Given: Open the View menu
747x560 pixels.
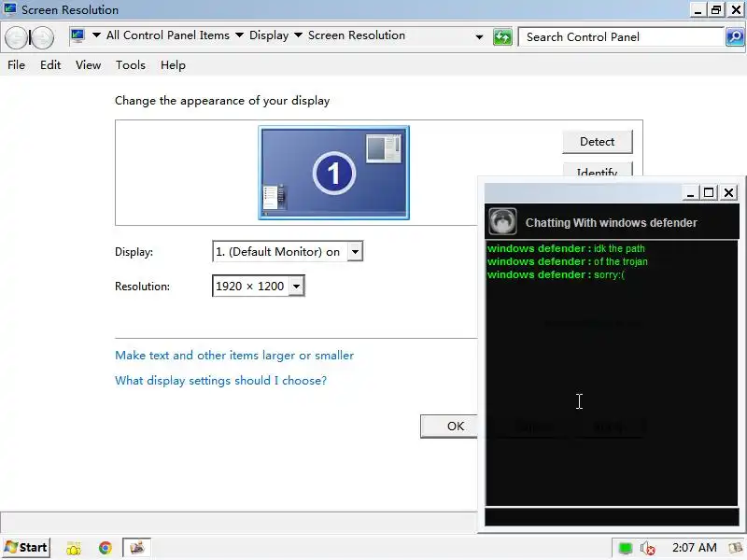Looking at the screenshot, I should click(88, 64).
